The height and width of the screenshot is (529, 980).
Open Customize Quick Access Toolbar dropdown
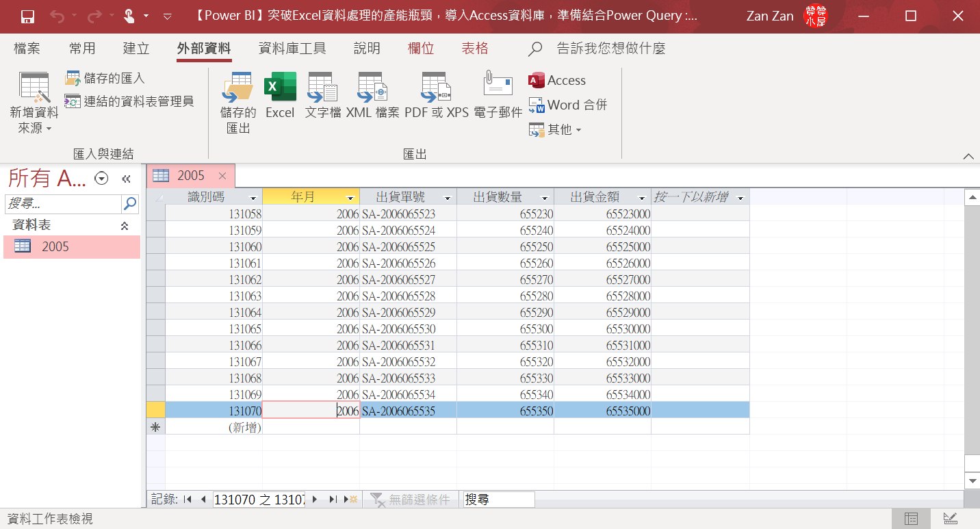168,16
